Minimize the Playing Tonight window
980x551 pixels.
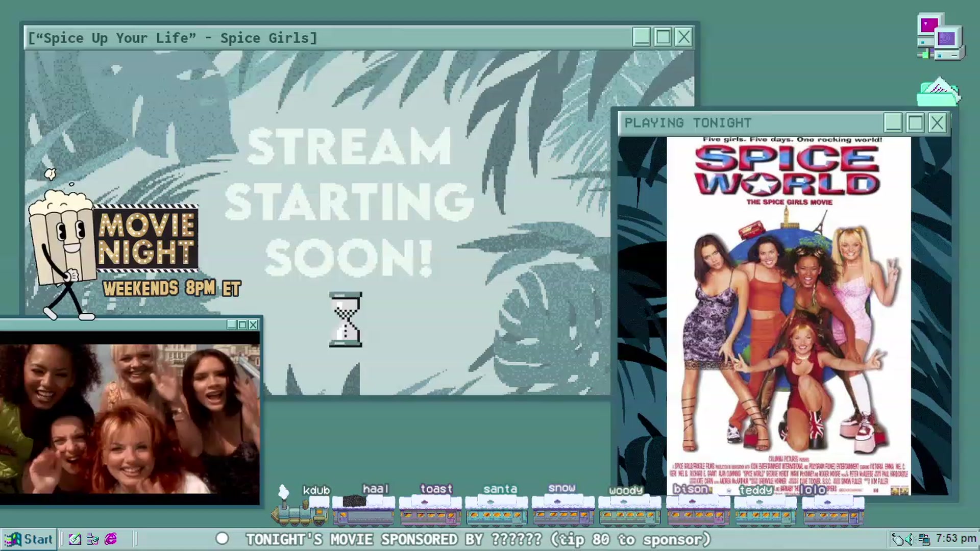[893, 123]
